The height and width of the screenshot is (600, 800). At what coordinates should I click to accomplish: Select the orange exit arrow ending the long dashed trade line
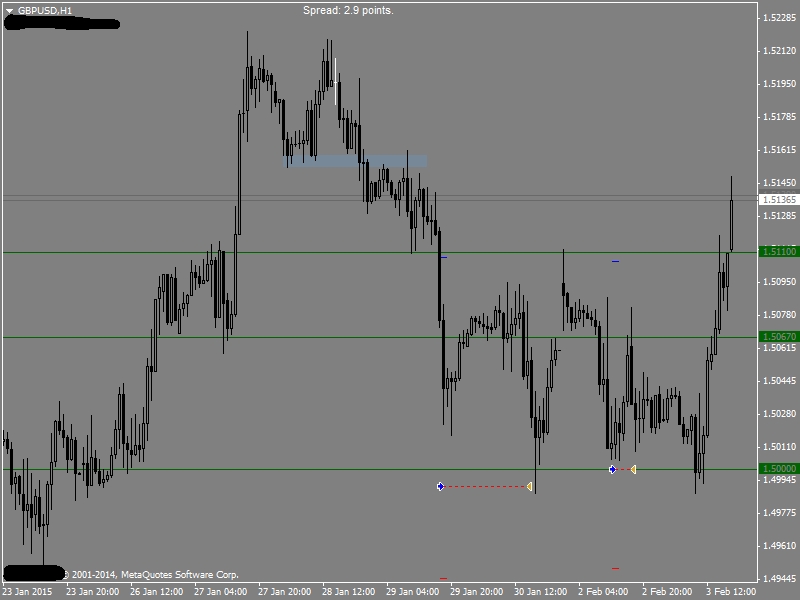(x=530, y=486)
